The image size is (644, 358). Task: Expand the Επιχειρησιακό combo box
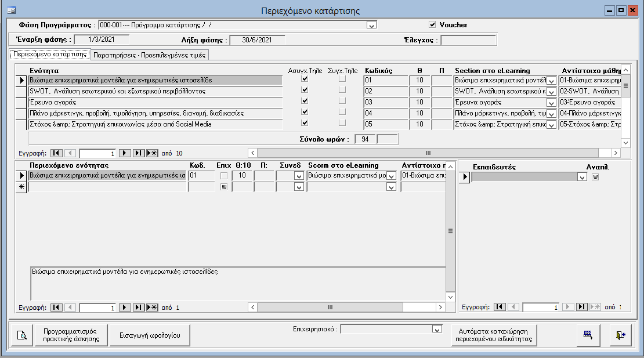pyautogui.click(x=437, y=330)
